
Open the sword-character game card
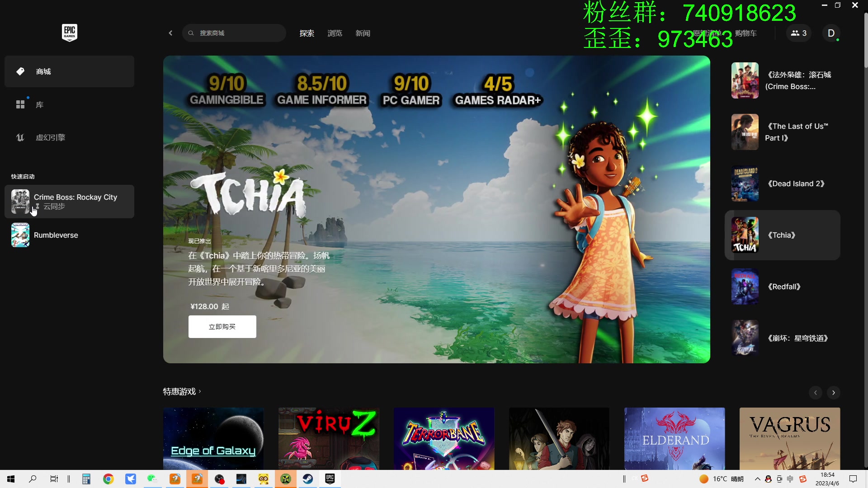click(559, 439)
